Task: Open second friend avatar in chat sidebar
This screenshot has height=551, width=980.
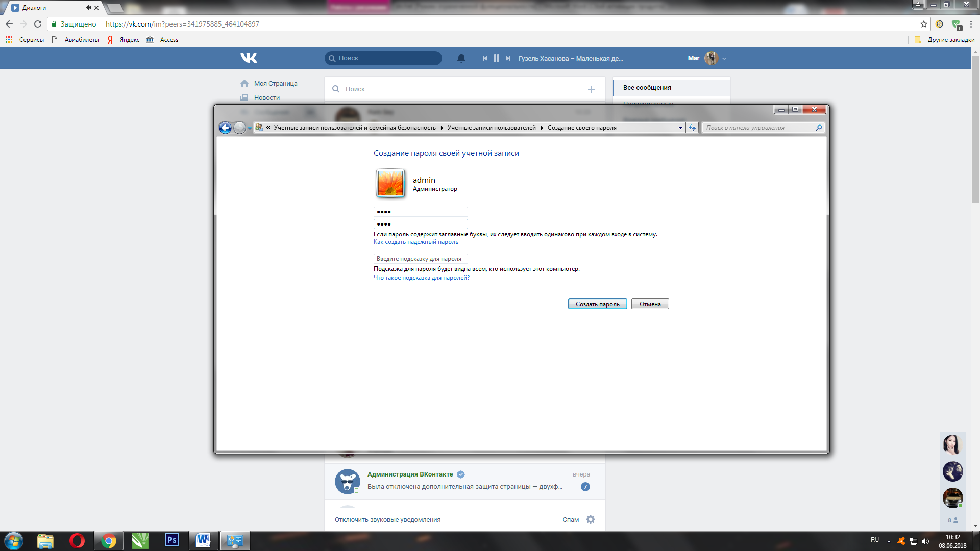Action: point(952,471)
